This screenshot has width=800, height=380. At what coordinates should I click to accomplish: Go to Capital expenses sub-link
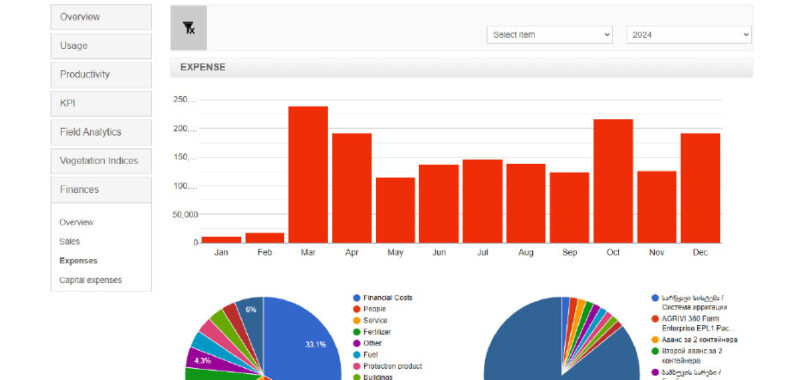coord(90,280)
